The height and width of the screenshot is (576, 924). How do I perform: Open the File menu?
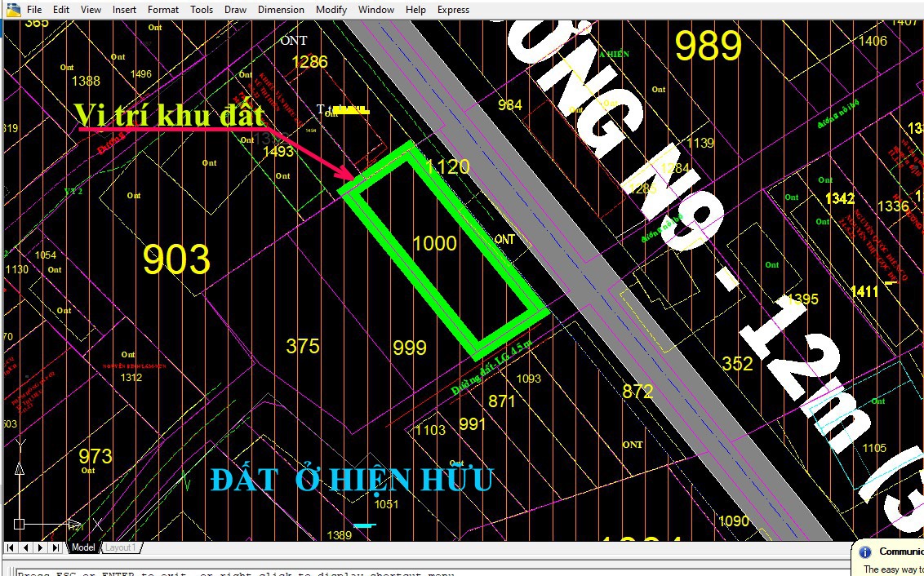tap(34, 10)
